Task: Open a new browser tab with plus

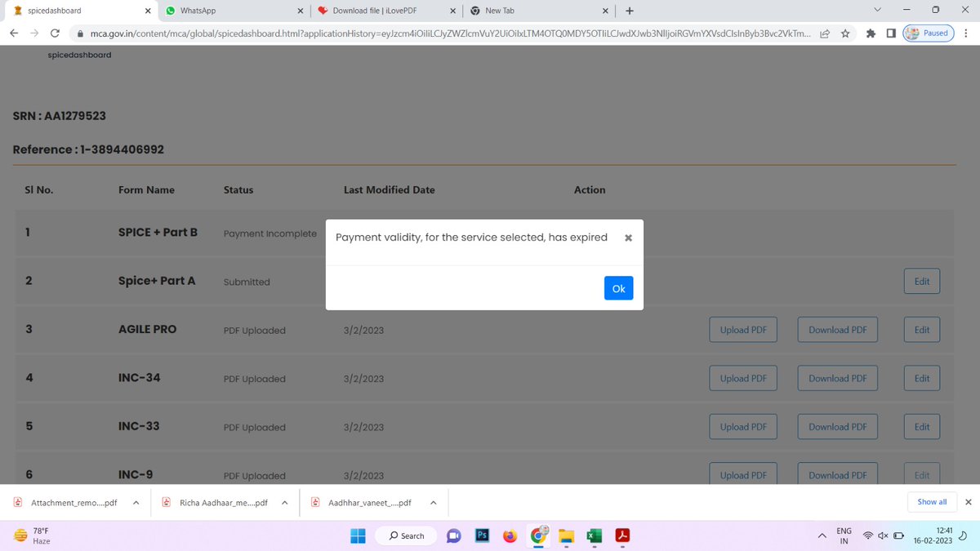Action: 629,11
